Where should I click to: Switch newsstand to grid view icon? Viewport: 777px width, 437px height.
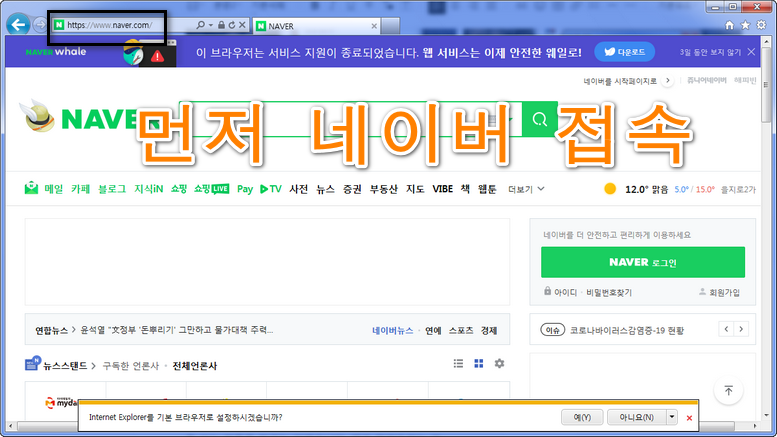tap(479, 364)
